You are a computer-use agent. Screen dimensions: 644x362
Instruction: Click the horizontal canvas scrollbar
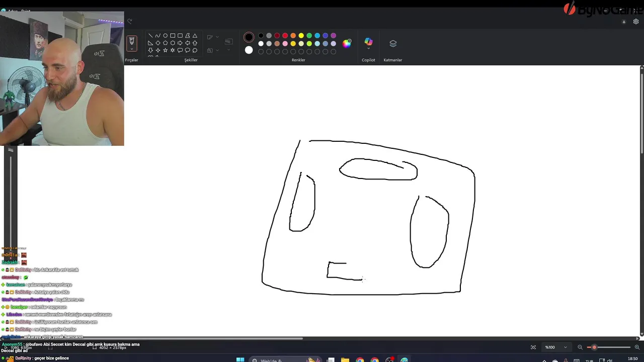(214, 338)
